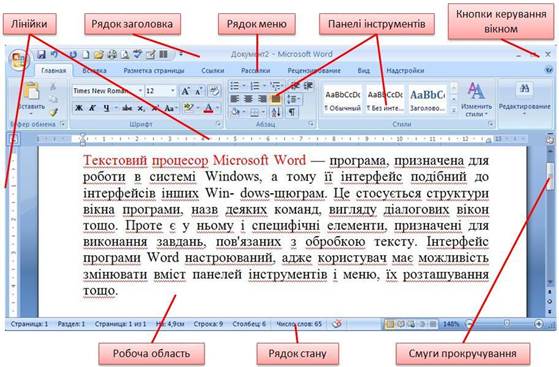The image size is (559, 367).
Task: Click the zoom in plus button
Action: click(x=539, y=324)
